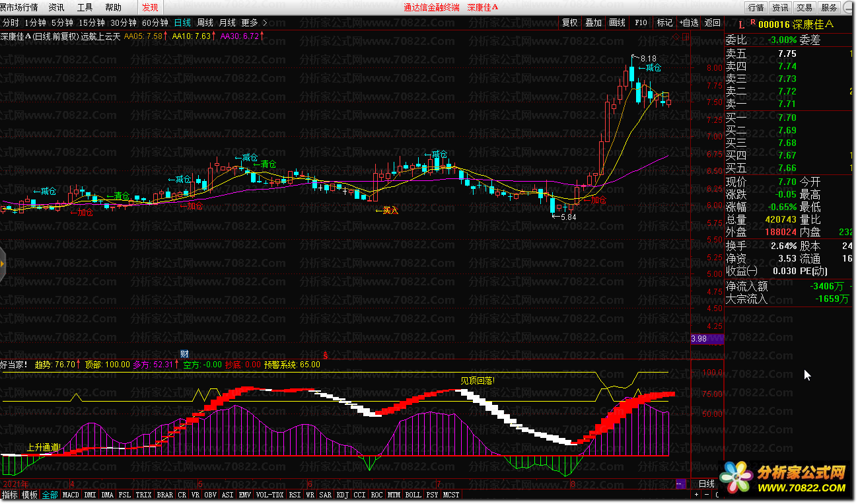Click the small red marker beside 财

pos(325,355)
